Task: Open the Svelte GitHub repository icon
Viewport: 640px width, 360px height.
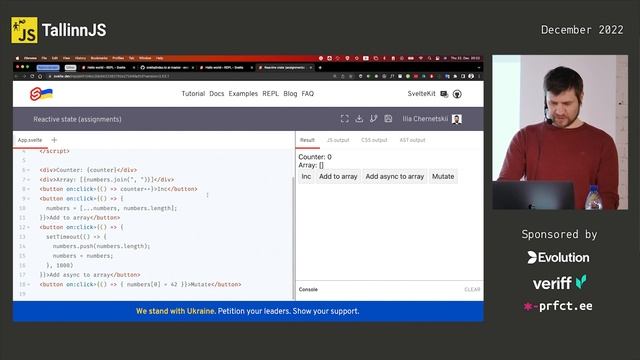Action: coord(457,94)
